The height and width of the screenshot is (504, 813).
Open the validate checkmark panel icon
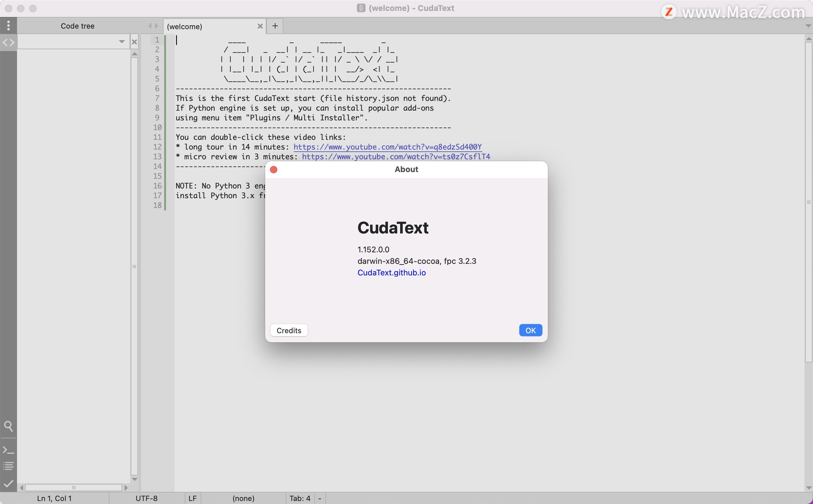pyautogui.click(x=8, y=484)
